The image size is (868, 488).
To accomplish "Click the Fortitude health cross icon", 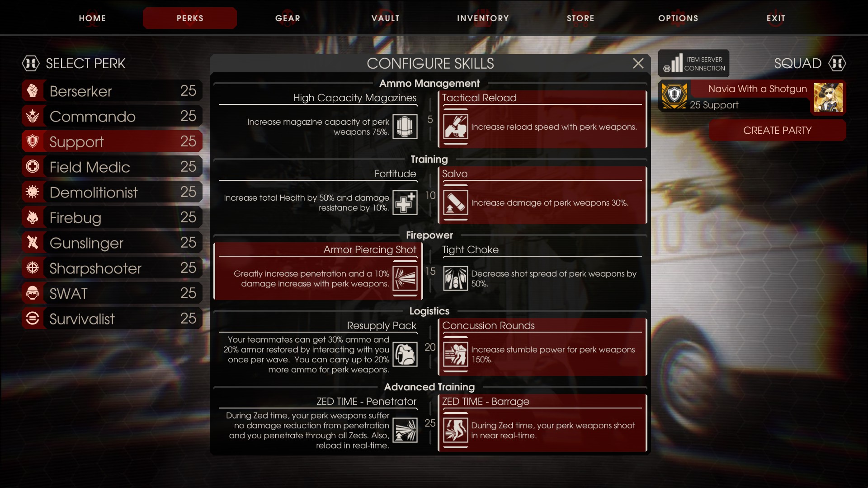I will [405, 202].
